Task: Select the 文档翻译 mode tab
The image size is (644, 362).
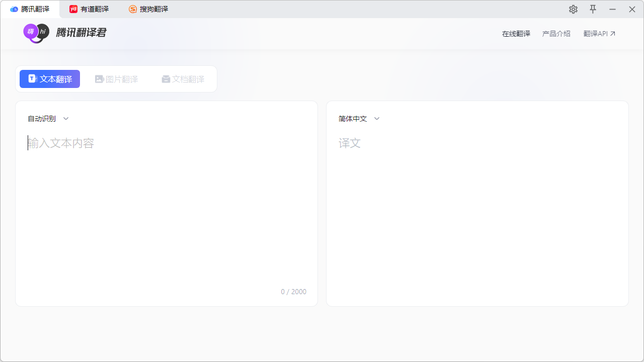Action: 183,79
